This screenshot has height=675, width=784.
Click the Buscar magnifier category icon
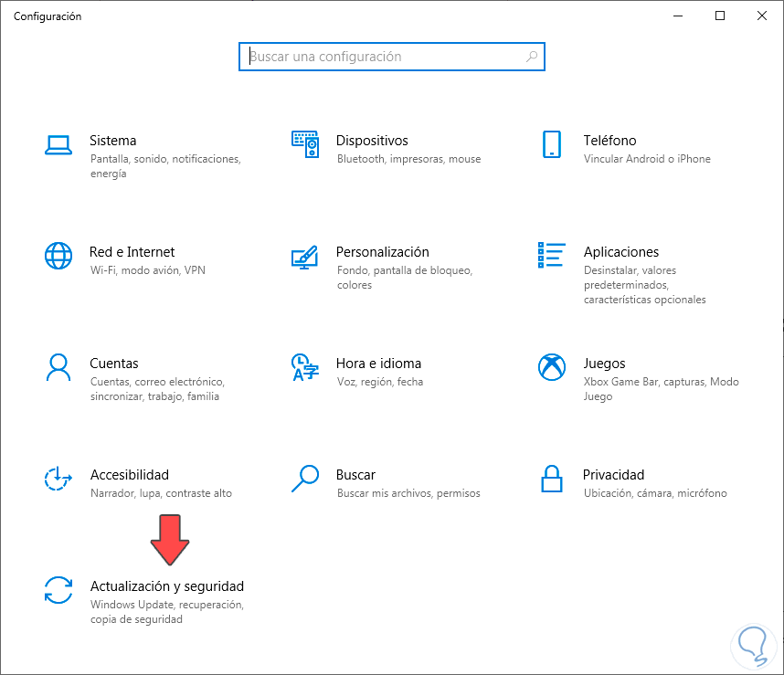pos(304,477)
